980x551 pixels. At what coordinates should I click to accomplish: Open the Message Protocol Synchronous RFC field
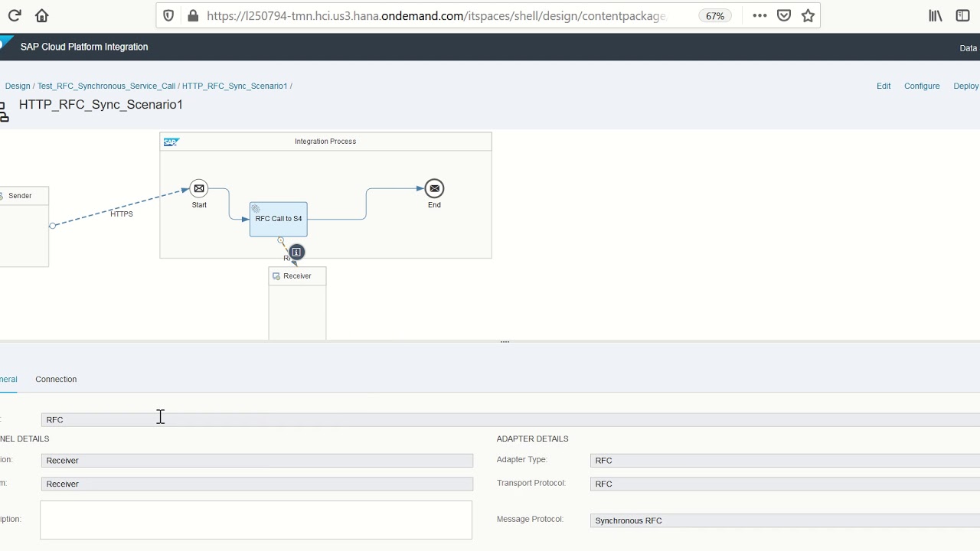click(x=785, y=520)
